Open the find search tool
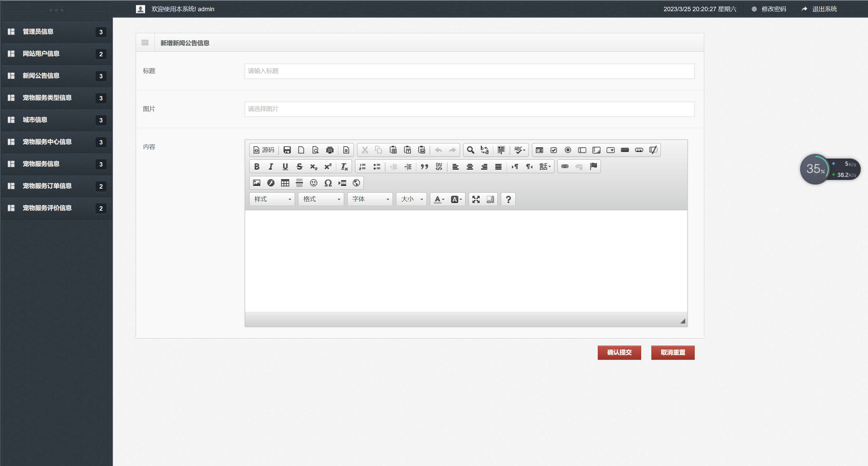 coord(470,150)
